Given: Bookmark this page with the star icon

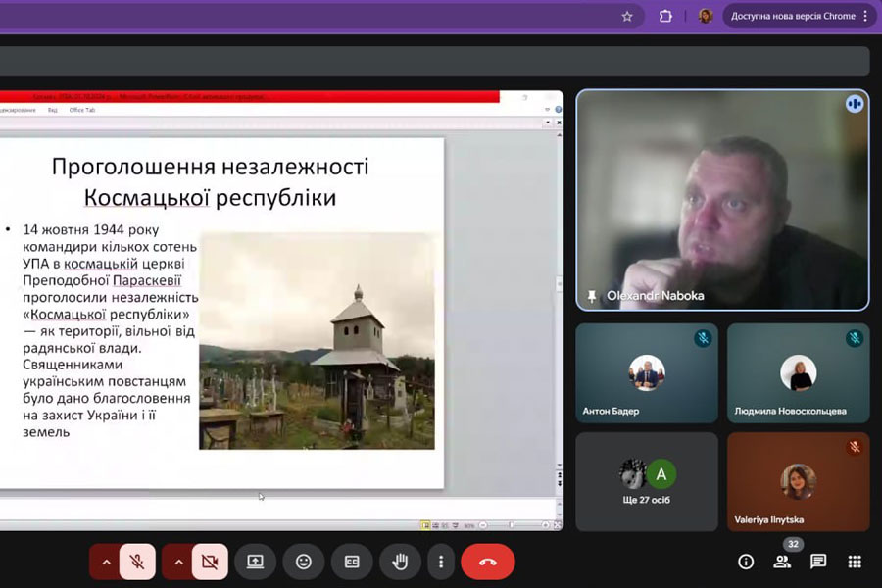Looking at the screenshot, I should pos(627,16).
